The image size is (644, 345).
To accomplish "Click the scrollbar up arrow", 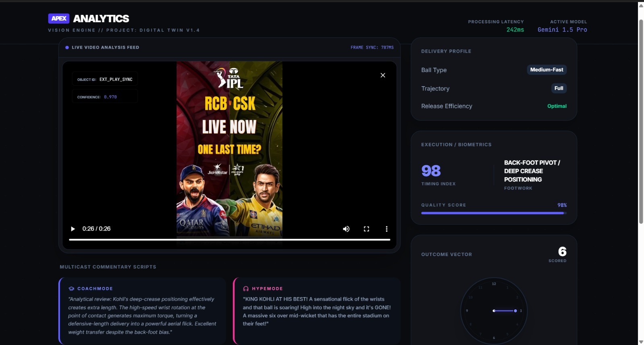I will click(x=641, y=5).
